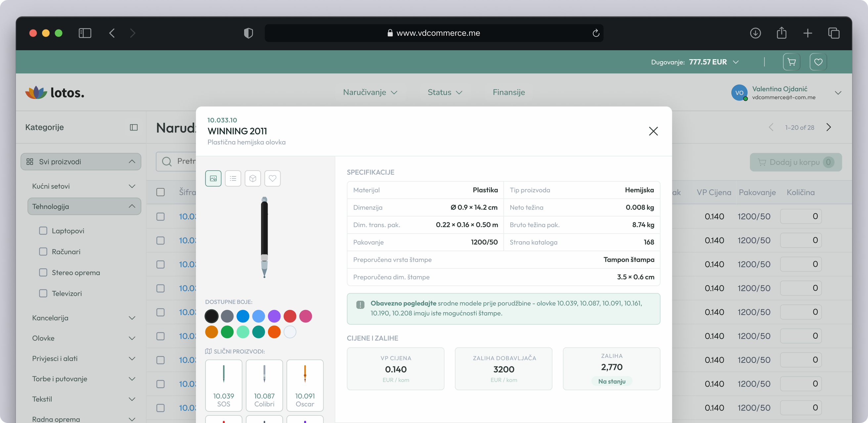Tick the first product row checkbox

point(160,216)
